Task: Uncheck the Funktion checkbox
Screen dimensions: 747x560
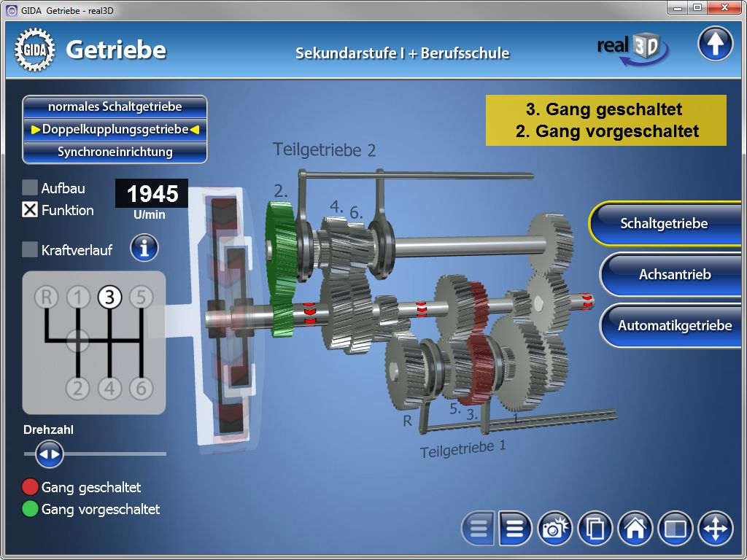Action: 30,210
